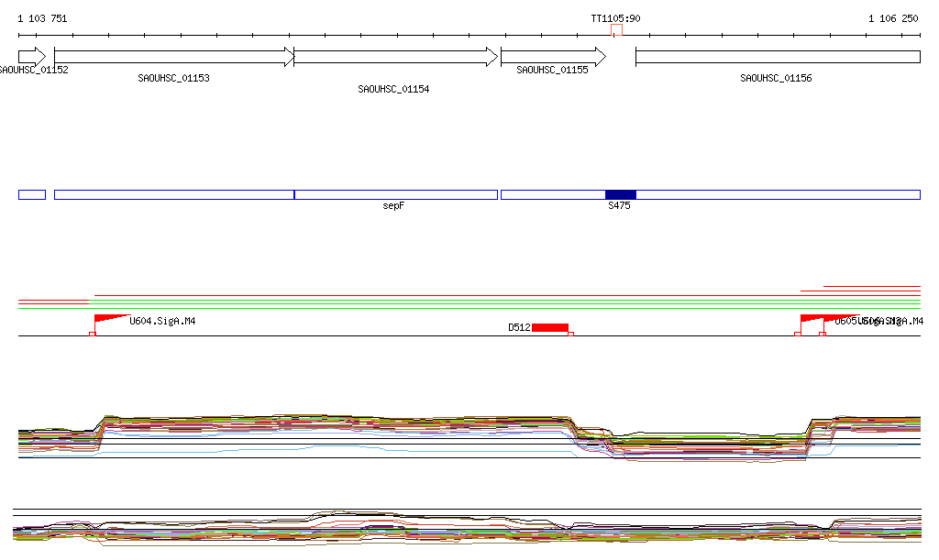939x560 pixels.
Task: Click the end coordinate 1 106 250
Action: point(893,18)
